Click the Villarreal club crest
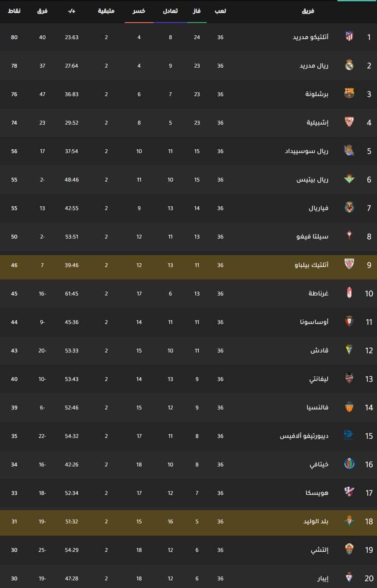The height and width of the screenshot is (588, 377). [349, 208]
